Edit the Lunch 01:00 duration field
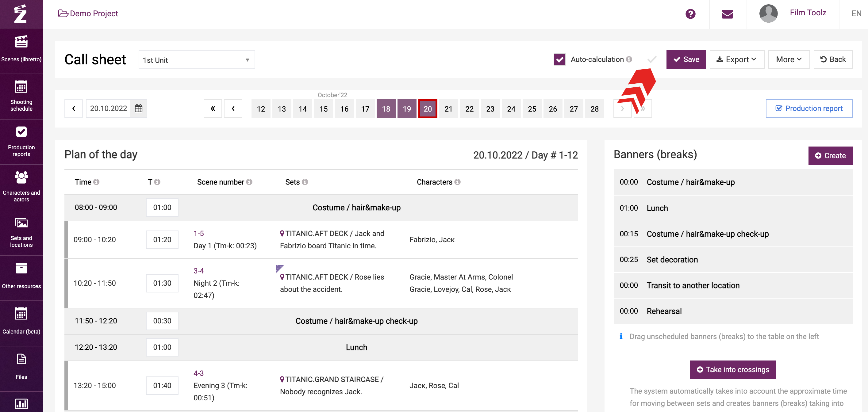This screenshot has width=868, height=412. point(162,347)
